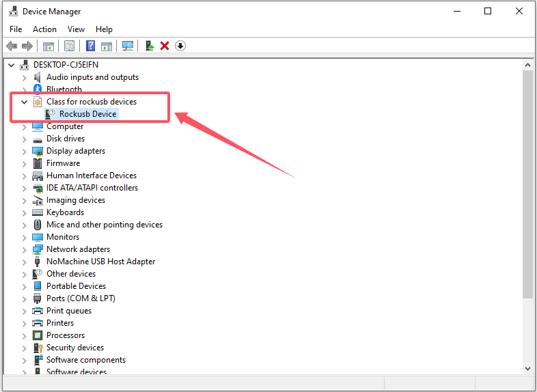Select the Other devices category

(70, 274)
